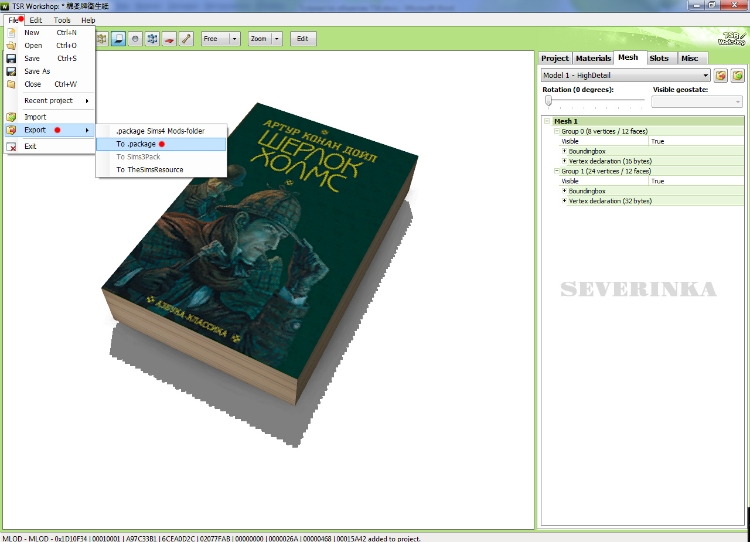Open the Zoom dropdown arrow
This screenshot has width=750, height=542.
coord(277,39)
